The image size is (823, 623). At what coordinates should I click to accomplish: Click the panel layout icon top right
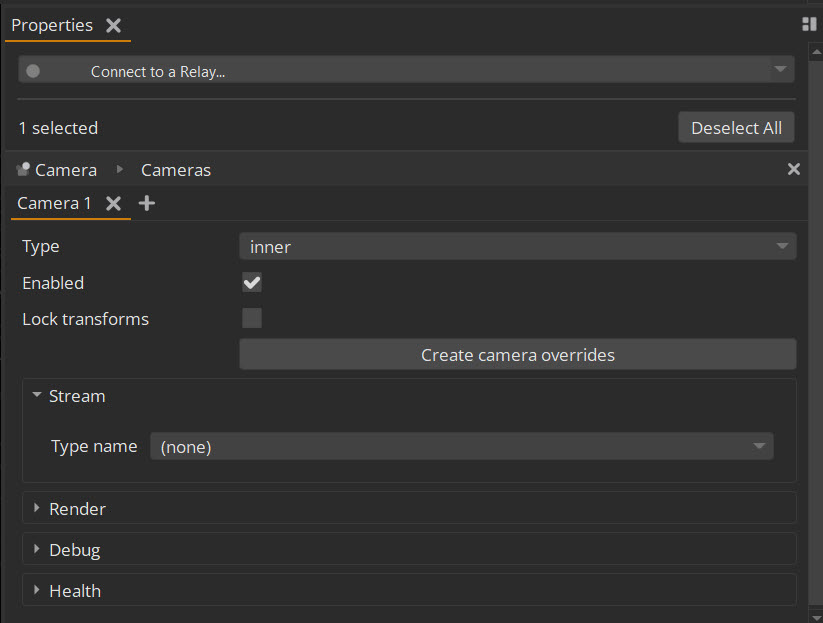tap(809, 24)
